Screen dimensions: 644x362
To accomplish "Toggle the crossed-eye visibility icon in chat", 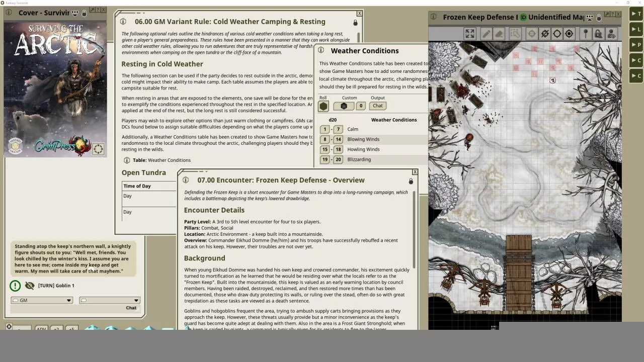I will [30, 286].
